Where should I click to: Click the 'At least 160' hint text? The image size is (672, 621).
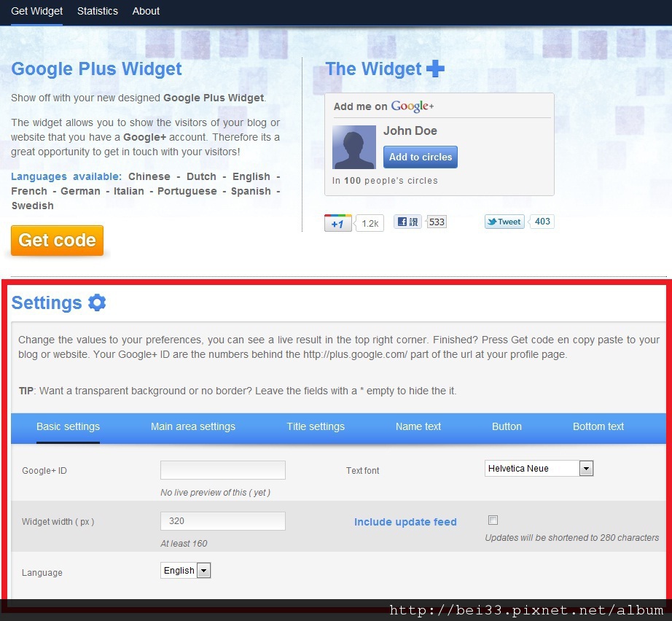click(x=184, y=544)
